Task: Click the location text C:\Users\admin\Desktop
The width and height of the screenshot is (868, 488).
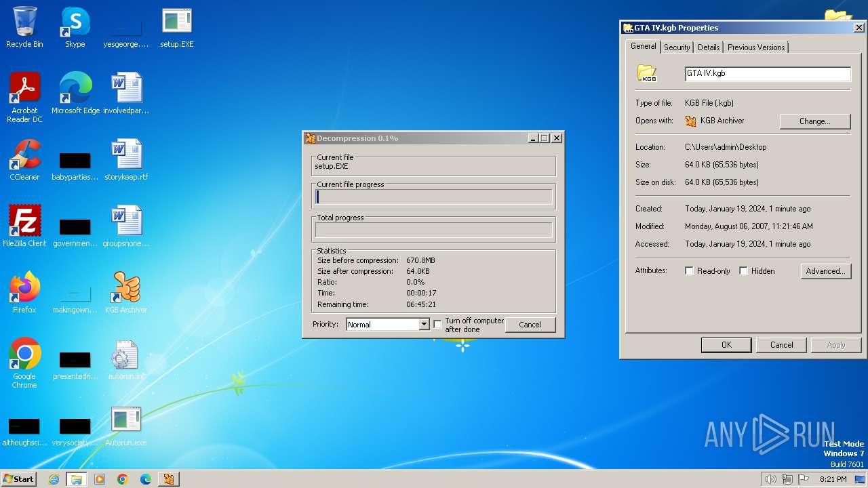Action: (x=726, y=147)
